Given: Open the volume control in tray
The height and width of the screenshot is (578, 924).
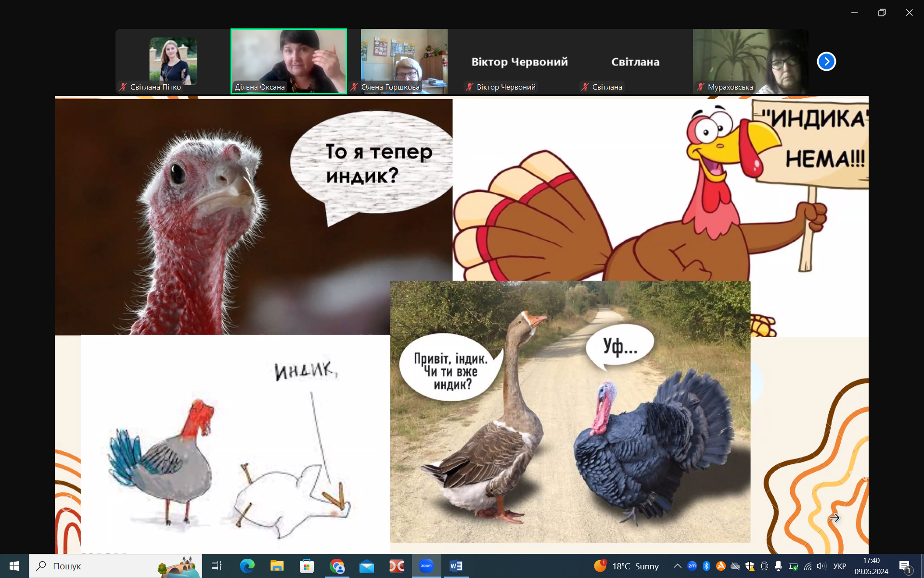Looking at the screenshot, I should tap(821, 566).
